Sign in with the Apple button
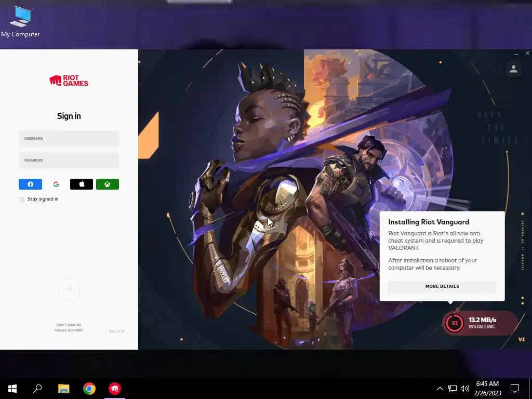This screenshot has width=532, height=399. point(82,184)
